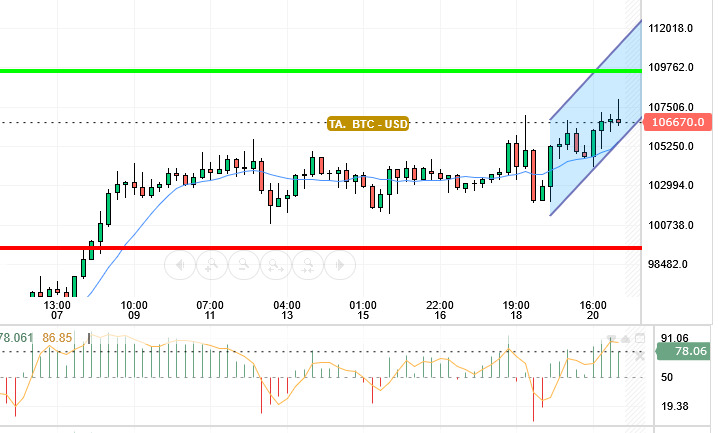Screen dimensions: 718x433
Task: Click the 16:00 20 time axis label
Action: coord(593,310)
